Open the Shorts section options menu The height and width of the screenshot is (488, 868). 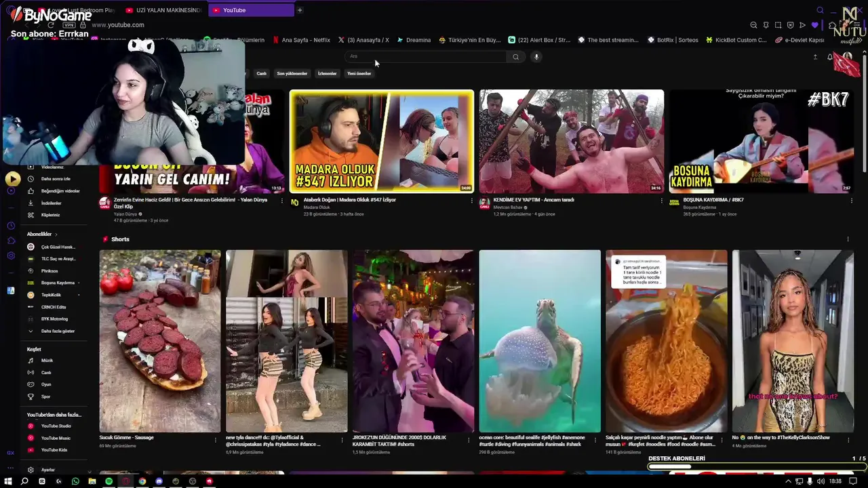(x=848, y=239)
